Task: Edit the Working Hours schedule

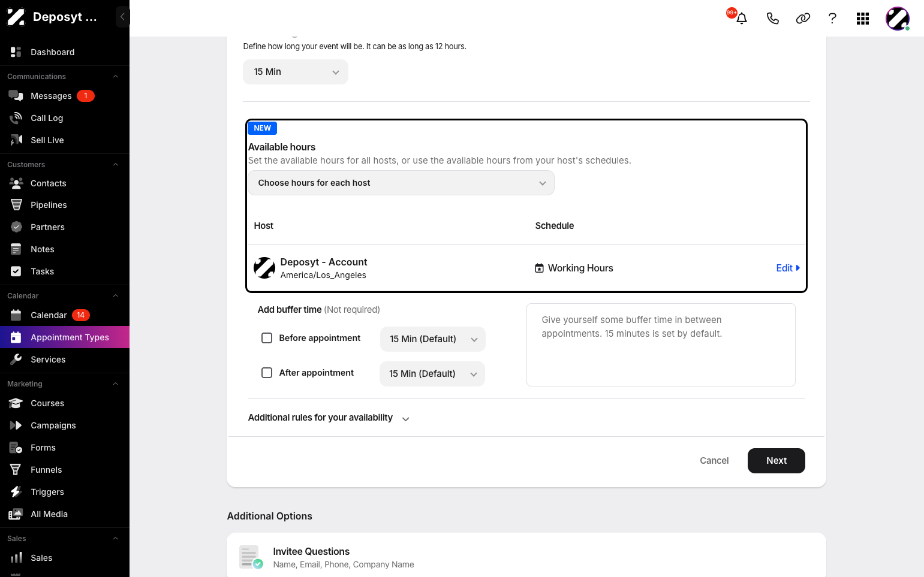Action: 788,268
